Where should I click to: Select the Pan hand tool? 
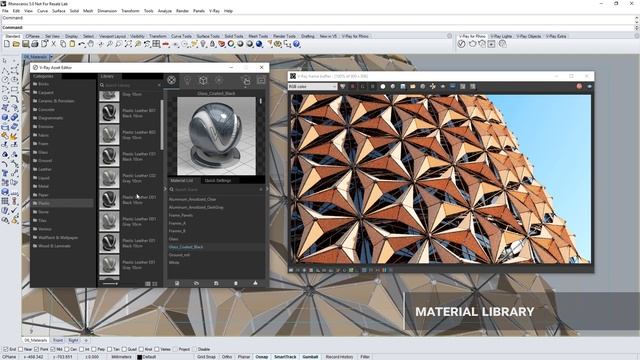pyautogui.click(x=91, y=44)
